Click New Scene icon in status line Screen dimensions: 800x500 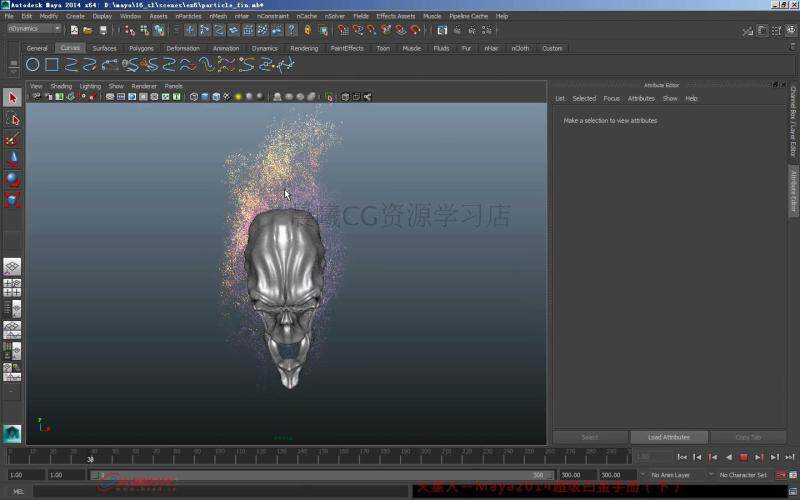coord(74,30)
